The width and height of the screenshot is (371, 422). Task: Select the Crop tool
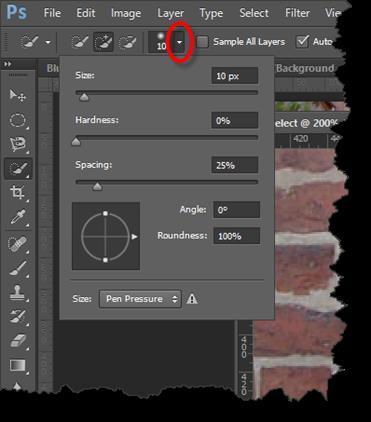(x=17, y=193)
